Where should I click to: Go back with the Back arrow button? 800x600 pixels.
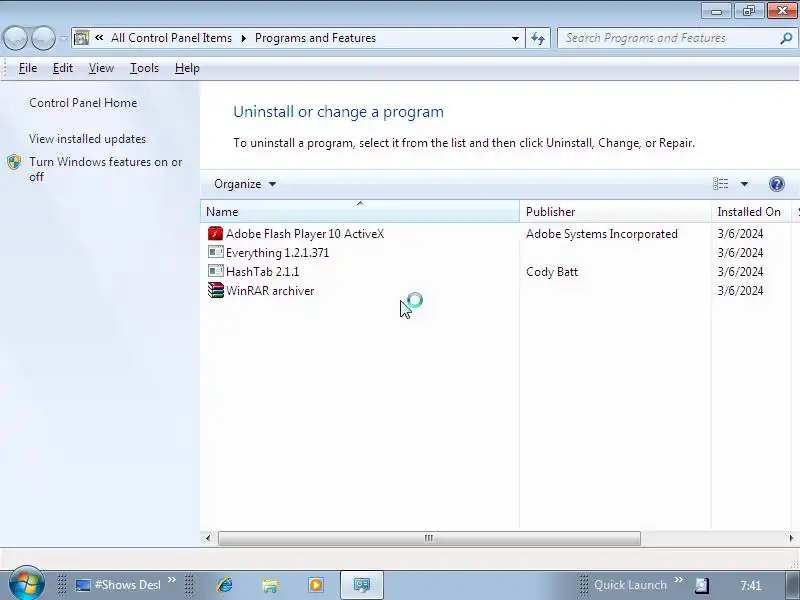[15, 38]
